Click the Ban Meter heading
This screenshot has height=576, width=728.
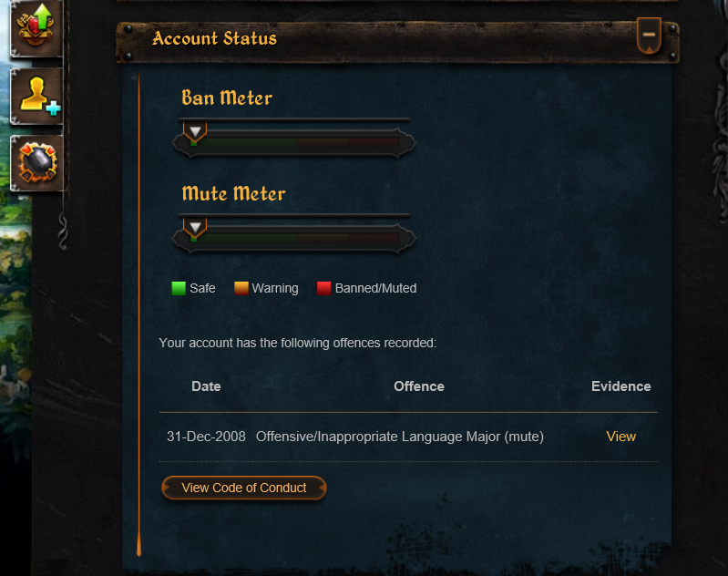227,98
